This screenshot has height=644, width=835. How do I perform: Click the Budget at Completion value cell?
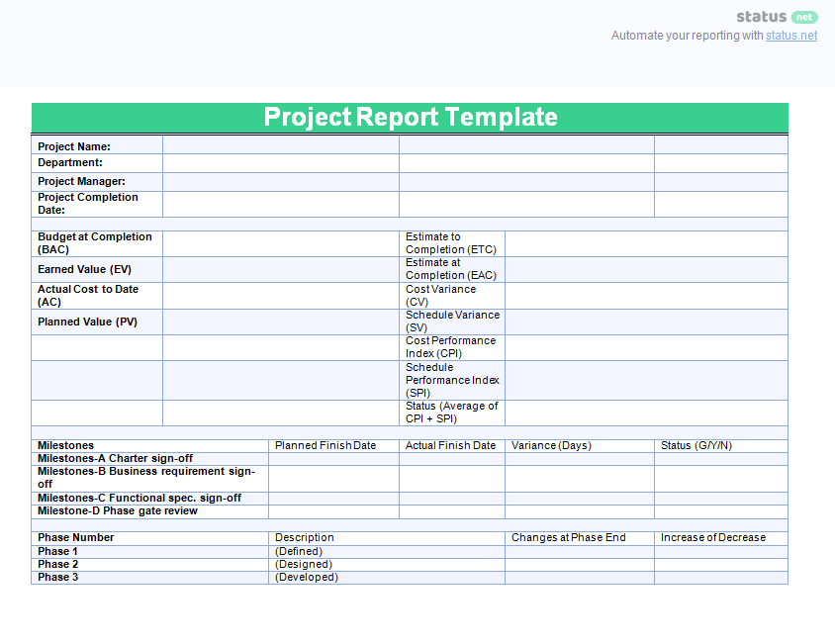[x=280, y=243]
